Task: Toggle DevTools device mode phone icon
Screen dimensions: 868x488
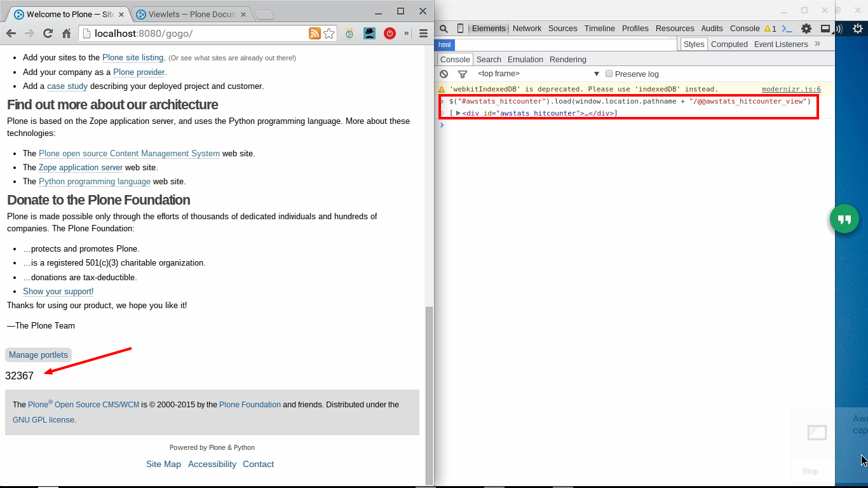Action: tap(460, 29)
